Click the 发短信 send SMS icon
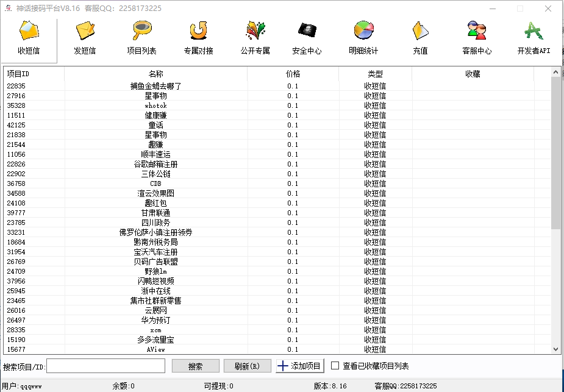 pyautogui.click(x=85, y=30)
